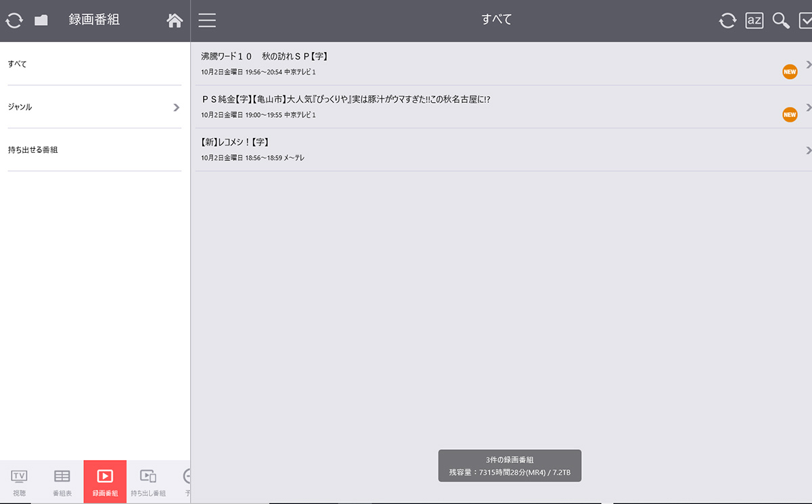Select the 録画番組 tab
The image size is (812, 504).
(105, 482)
